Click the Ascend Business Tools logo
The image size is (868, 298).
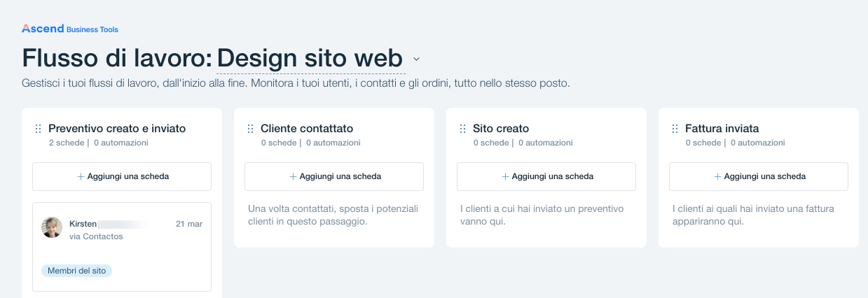point(70,29)
